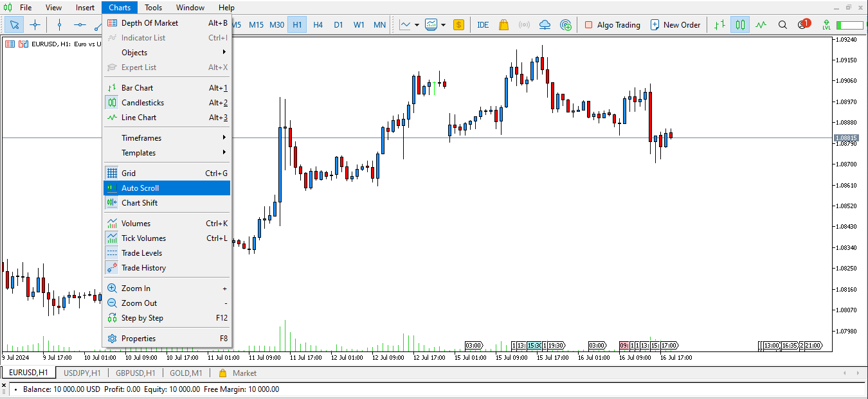Open the Market store icon
868x399 pixels.
[503, 24]
